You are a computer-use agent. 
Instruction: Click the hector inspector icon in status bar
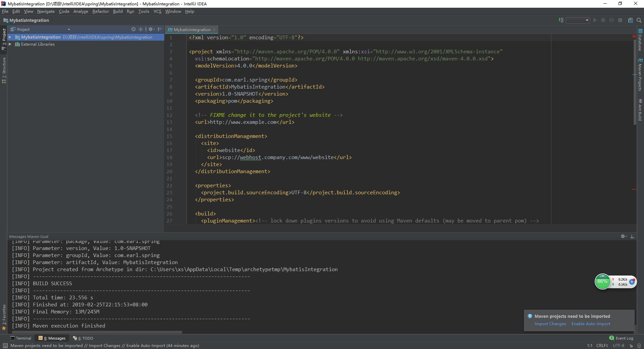639,345
